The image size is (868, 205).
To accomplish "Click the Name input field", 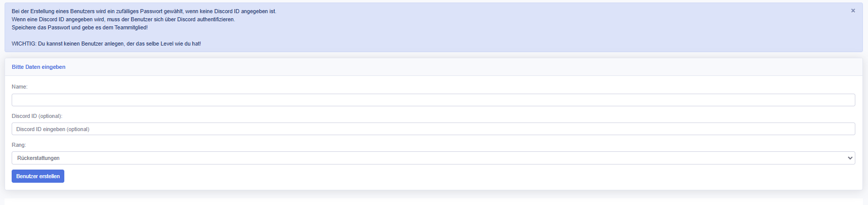I will (433, 100).
